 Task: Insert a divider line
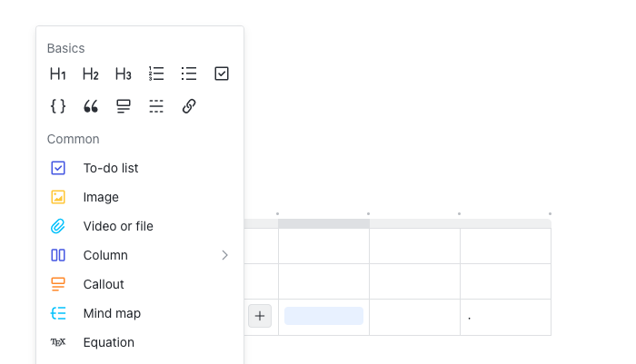point(156,106)
